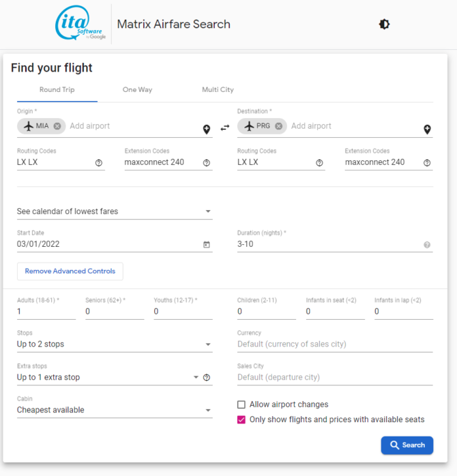Click Remove Advanced Controls button
This screenshot has width=457, height=476.
pyautogui.click(x=70, y=271)
